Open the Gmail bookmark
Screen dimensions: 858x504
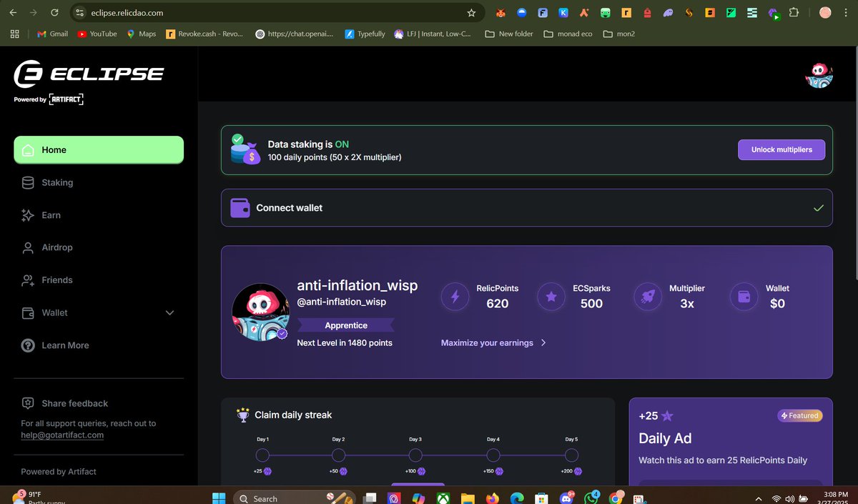click(52, 34)
